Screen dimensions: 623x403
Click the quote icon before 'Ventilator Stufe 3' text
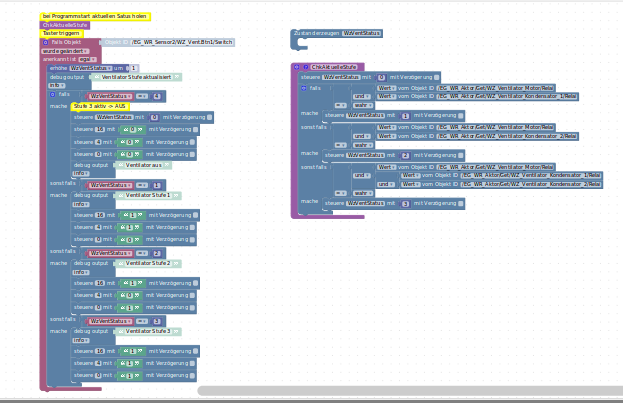coord(122,331)
